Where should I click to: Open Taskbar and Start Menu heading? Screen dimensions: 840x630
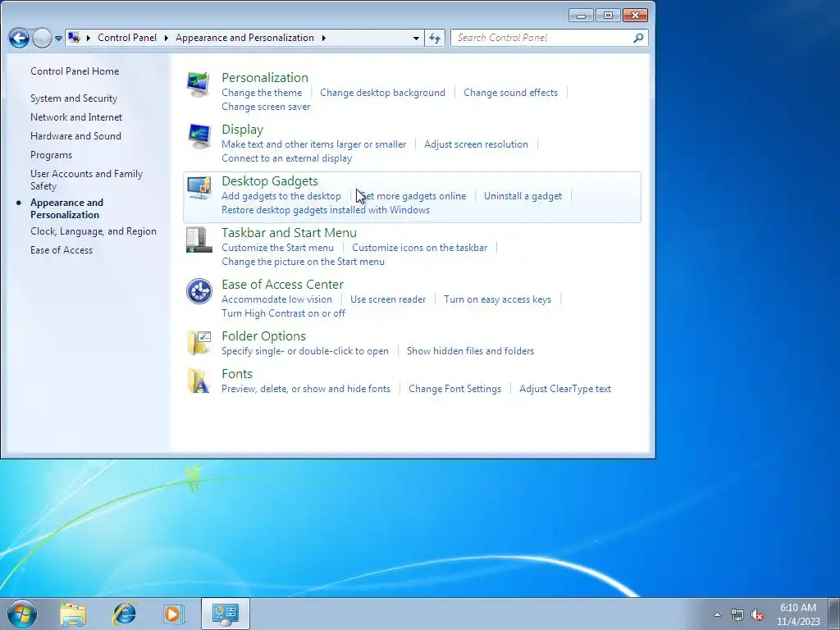click(x=289, y=233)
